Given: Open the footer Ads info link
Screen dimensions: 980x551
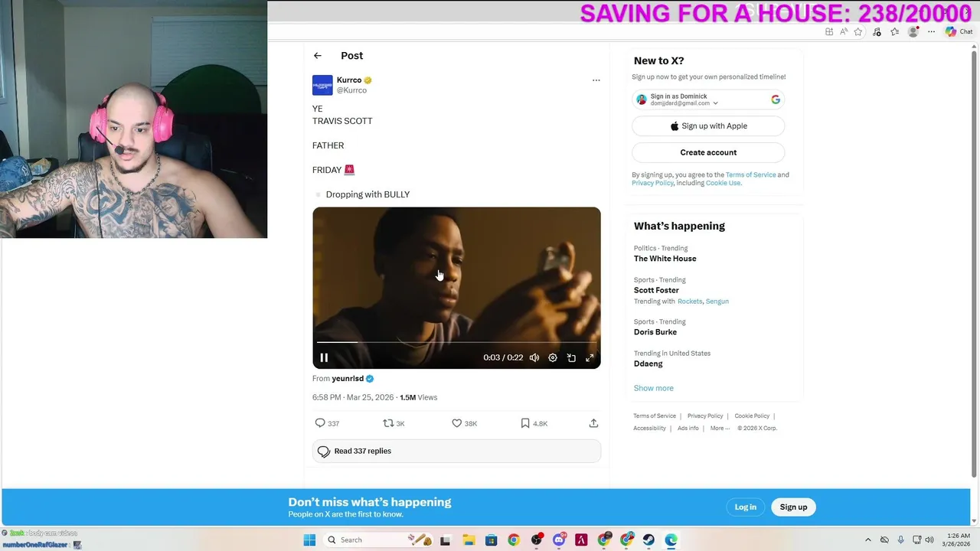Looking at the screenshot, I should pos(688,429).
